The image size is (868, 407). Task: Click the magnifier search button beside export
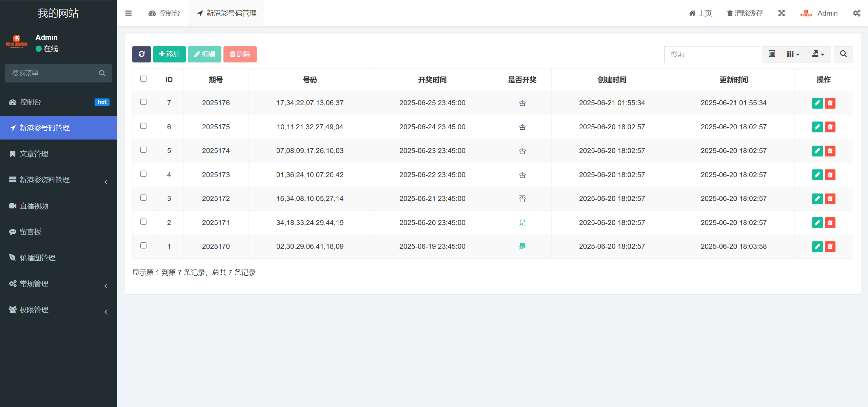point(843,54)
